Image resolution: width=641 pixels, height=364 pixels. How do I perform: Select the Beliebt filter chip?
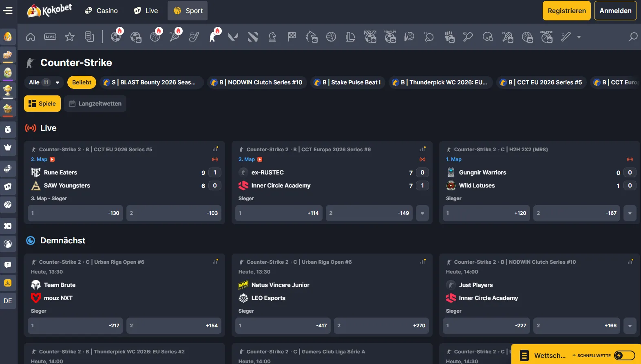[82, 82]
